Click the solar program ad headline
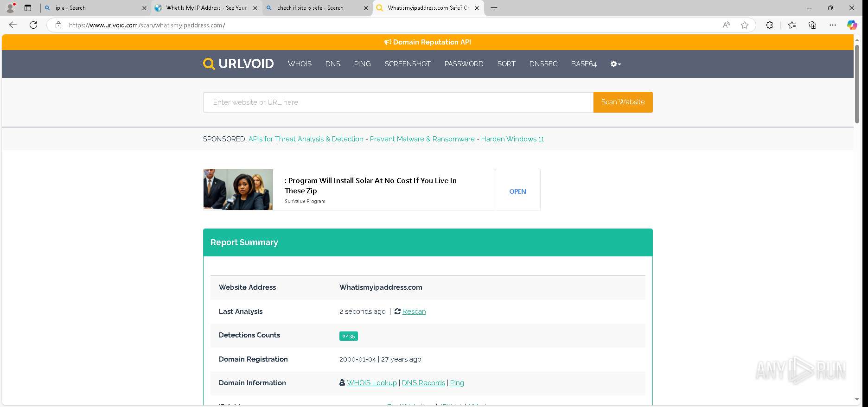 370,185
